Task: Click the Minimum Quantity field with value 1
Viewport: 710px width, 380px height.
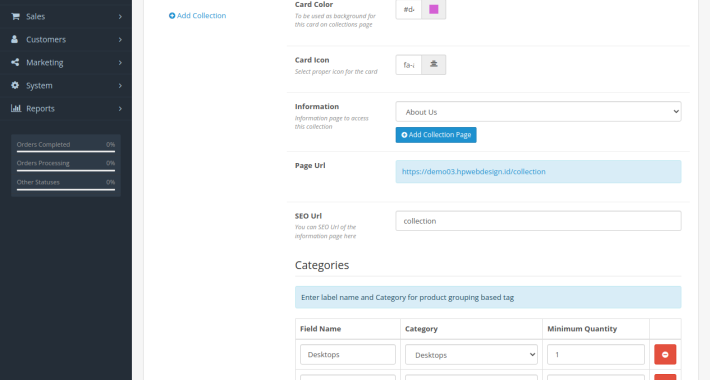Action: 596,355
